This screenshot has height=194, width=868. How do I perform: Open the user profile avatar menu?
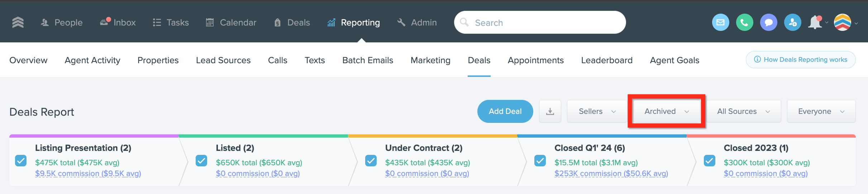843,22
